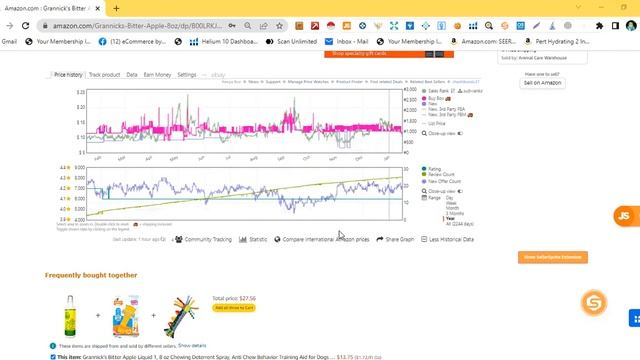Click the colorful rope toy thumbnail
Viewport: 640px width, 360px height.
[x=181, y=316]
